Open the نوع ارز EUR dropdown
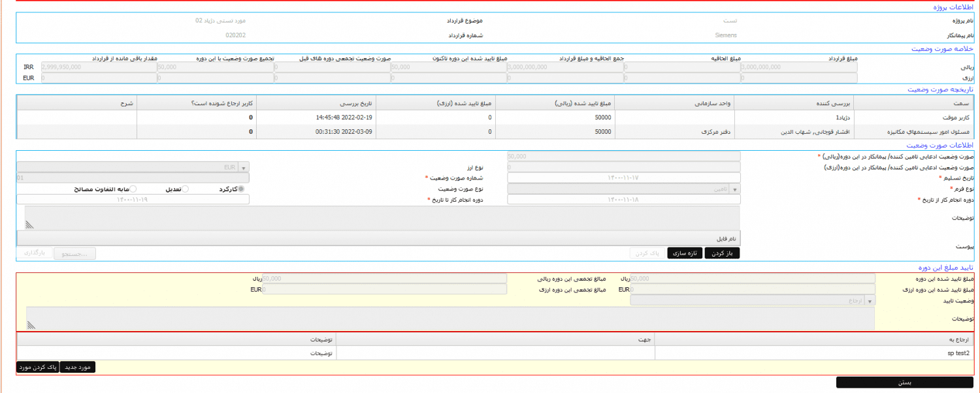This screenshot has width=980, height=393. pyautogui.click(x=133, y=167)
